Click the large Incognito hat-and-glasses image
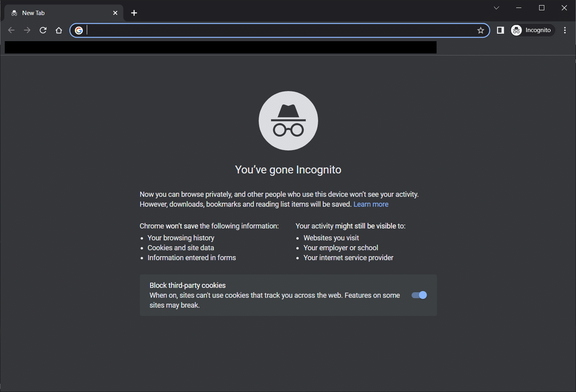This screenshot has width=576, height=392. click(x=288, y=121)
